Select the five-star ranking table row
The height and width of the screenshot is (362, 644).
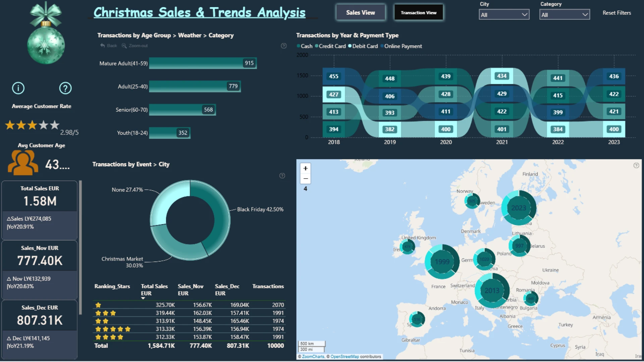point(189,329)
